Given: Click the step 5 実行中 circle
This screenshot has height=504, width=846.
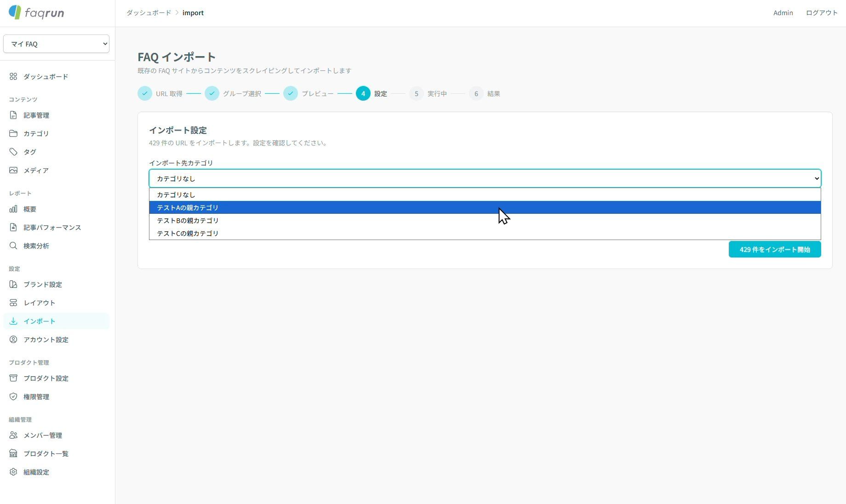Looking at the screenshot, I should [417, 93].
